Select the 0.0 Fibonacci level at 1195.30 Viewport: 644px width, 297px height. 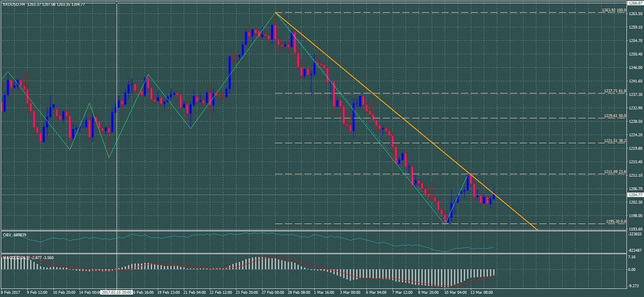click(x=615, y=222)
